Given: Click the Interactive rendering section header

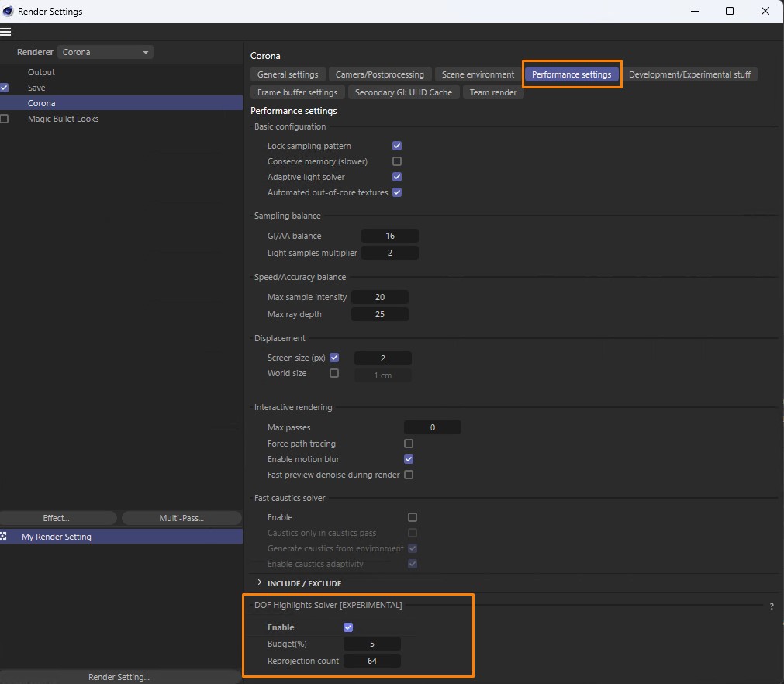Looking at the screenshot, I should tap(293, 407).
